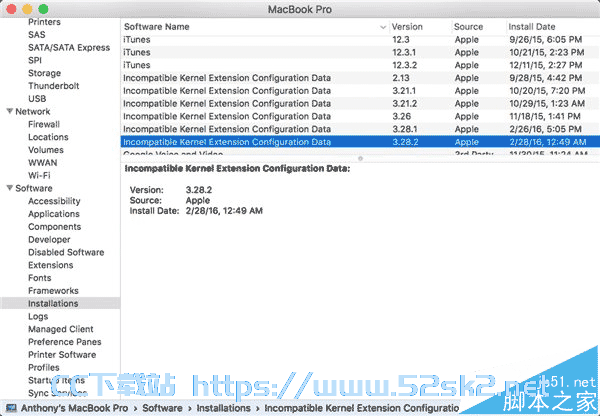Screen dimensions: 600x416
Task: Select Thunderbolt in the sidebar
Action: pyautogui.click(x=54, y=86)
